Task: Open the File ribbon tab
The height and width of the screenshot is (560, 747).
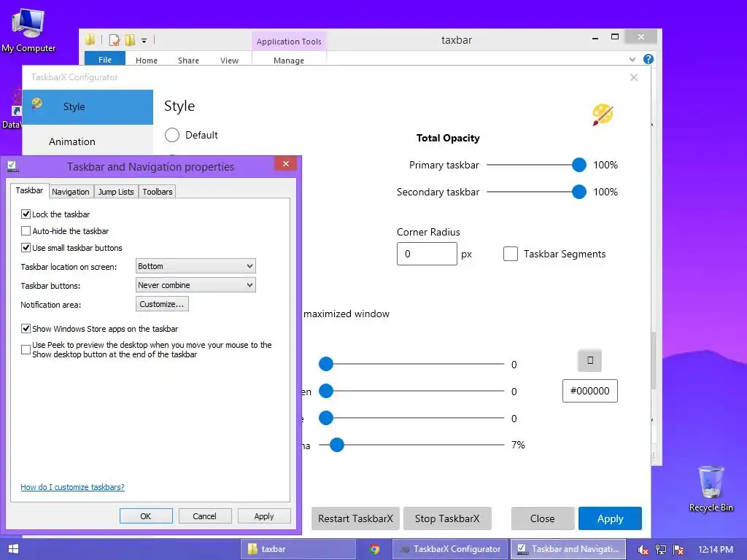Action: 105,60
